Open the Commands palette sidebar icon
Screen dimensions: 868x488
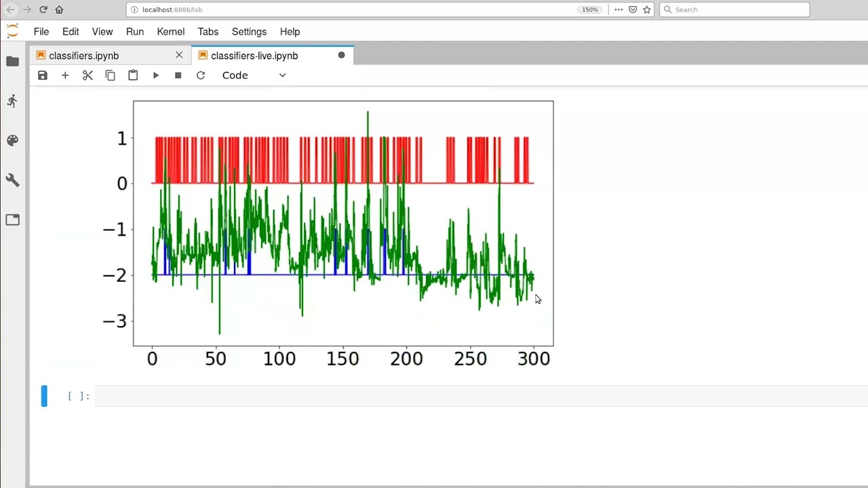12,140
